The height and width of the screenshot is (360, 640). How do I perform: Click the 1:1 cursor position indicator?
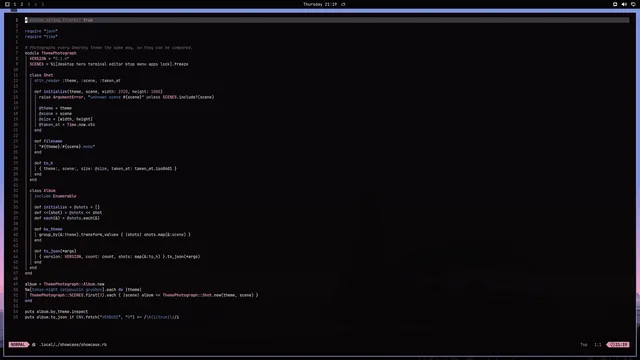(x=598, y=344)
